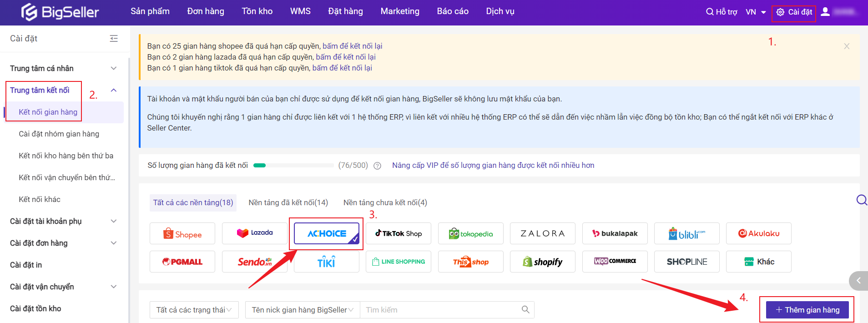Screen dimensions: 868x323
Task: Expand Cài đặt vận chuyển section
Action: click(x=114, y=287)
